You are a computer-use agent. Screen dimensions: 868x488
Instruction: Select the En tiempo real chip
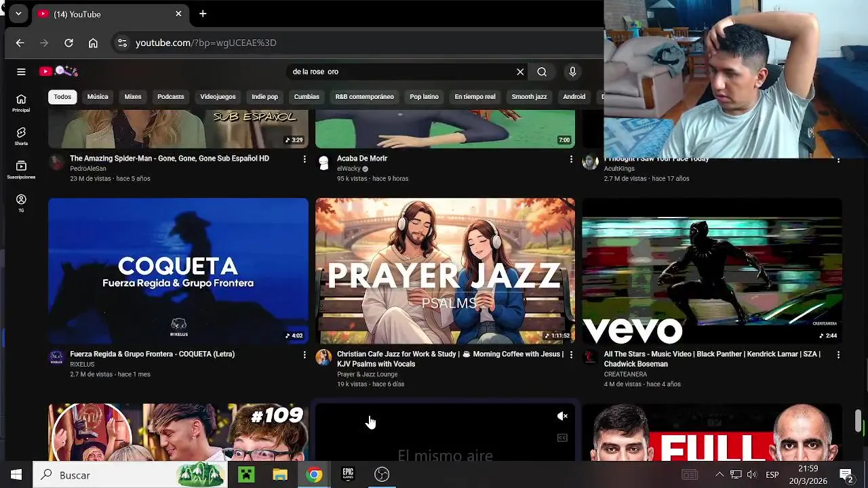475,97
